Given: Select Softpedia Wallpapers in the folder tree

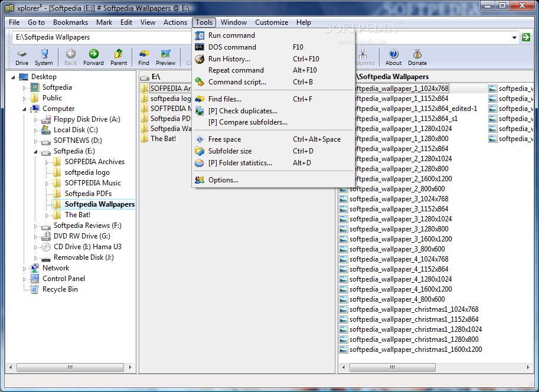Looking at the screenshot, I should point(100,204).
